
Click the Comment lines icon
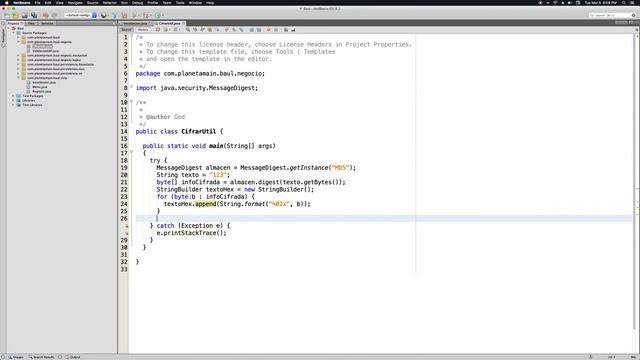(x=286, y=30)
